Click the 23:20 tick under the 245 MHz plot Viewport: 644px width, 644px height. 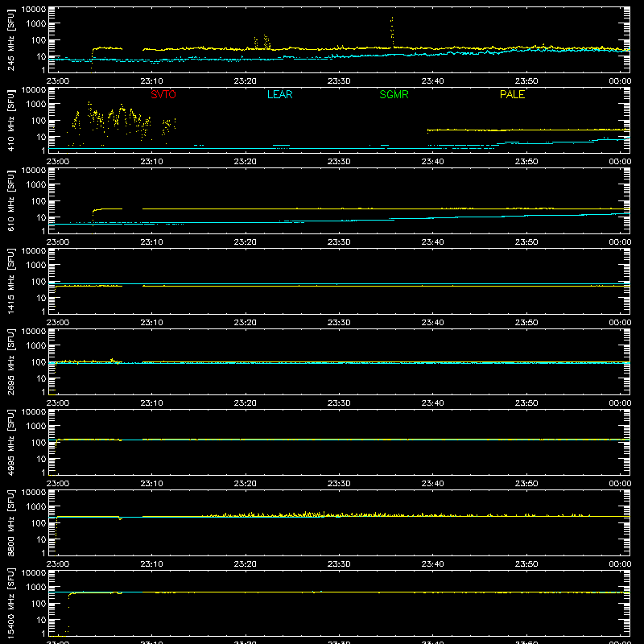[246, 81]
